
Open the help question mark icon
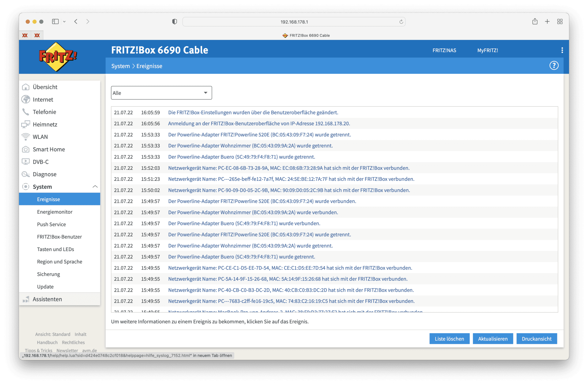[x=554, y=66]
